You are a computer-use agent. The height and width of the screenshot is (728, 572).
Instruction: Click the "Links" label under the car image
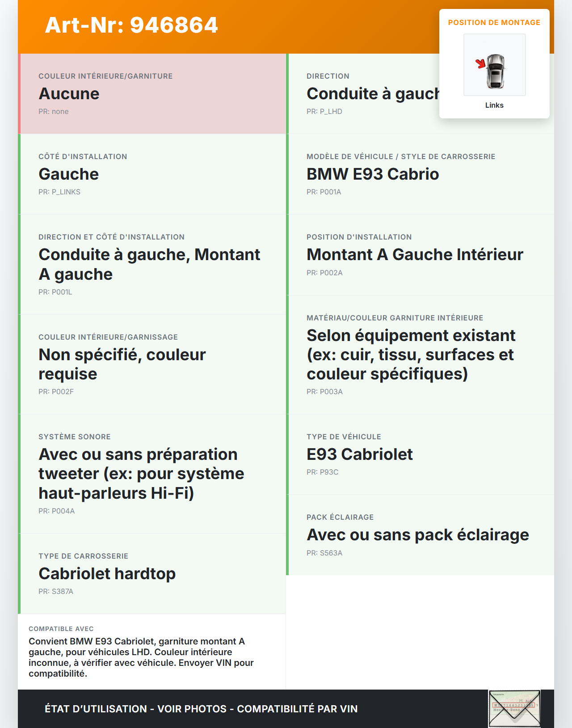494,105
